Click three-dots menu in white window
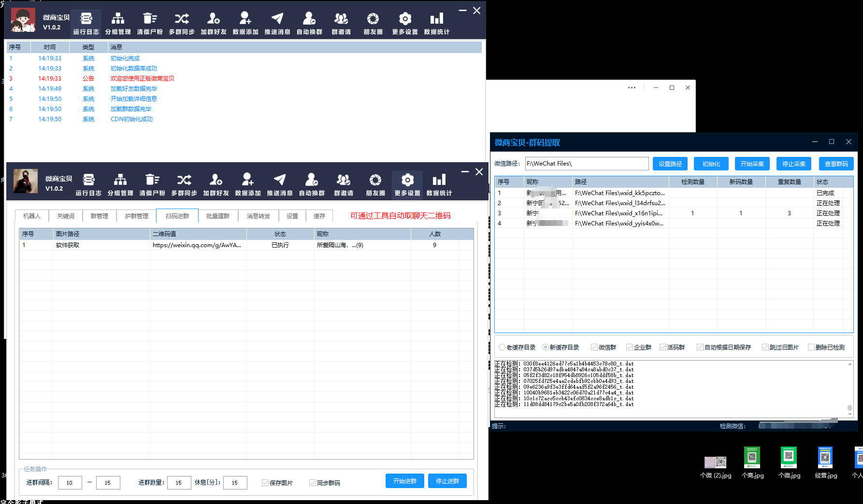This screenshot has width=863, height=504. [x=632, y=87]
